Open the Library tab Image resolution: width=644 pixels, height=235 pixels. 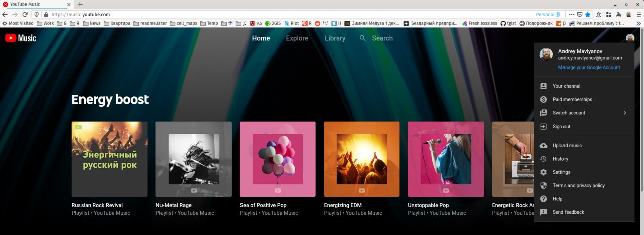click(x=335, y=38)
